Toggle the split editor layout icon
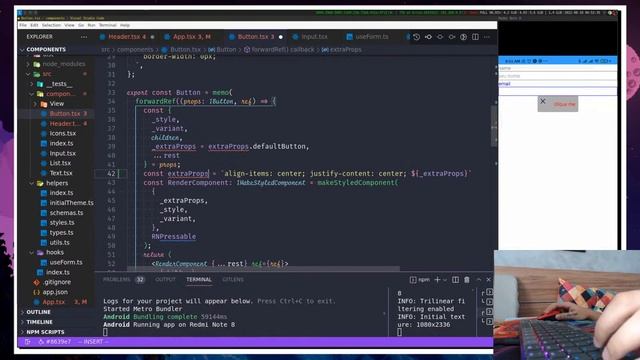The width and height of the screenshot is (640, 360). 476,37
